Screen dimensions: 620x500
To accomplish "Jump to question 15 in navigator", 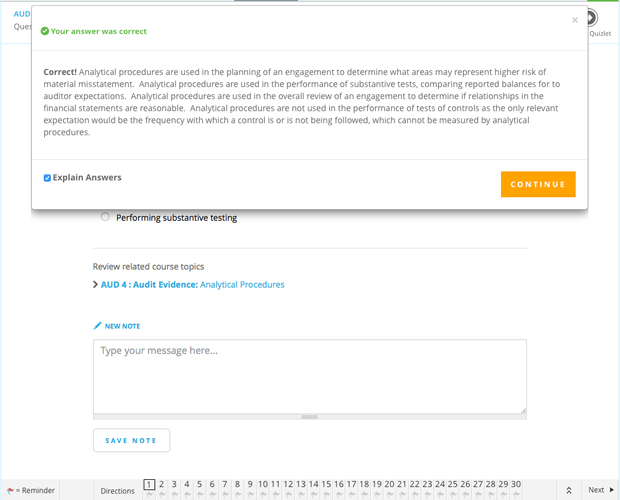I will [327, 485].
